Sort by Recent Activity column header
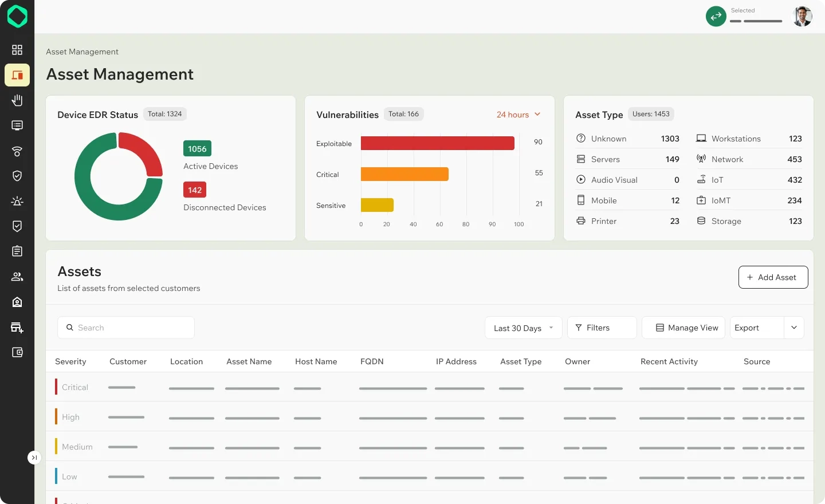The image size is (825, 504). (669, 361)
